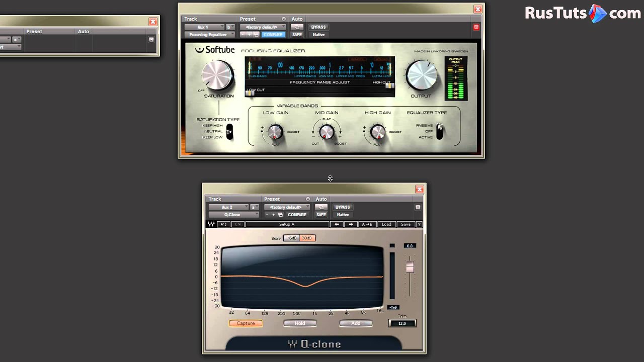Open the Aux 1 track selector dropdown
Image resolution: width=644 pixels, height=362 pixels.
click(204, 27)
